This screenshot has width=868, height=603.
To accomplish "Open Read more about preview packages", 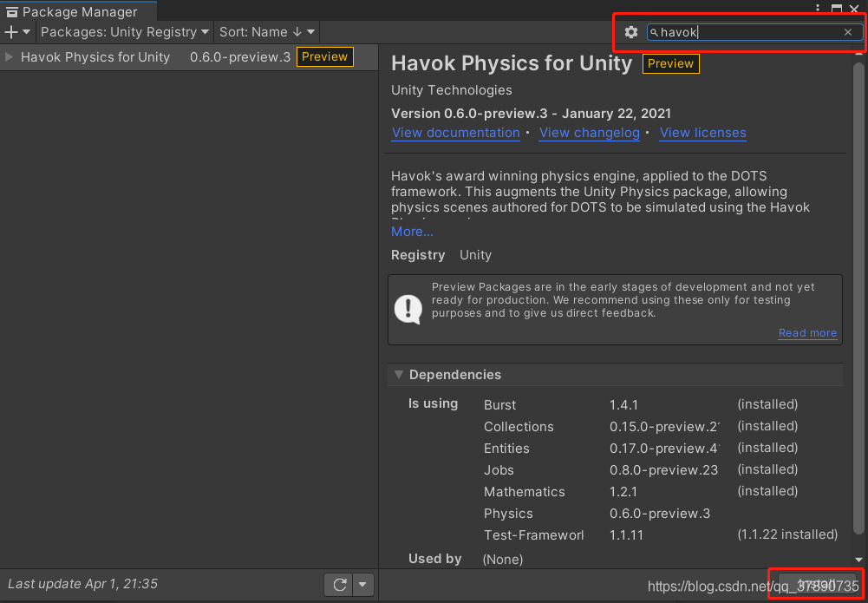I will pyautogui.click(x=807, y=333).
